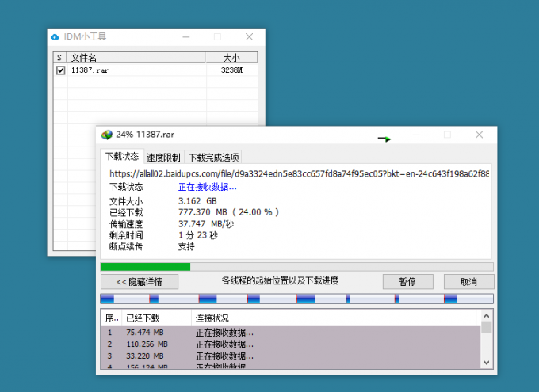
Task: Open the 下载完成选项 tab
Action: tap(213, 158)
